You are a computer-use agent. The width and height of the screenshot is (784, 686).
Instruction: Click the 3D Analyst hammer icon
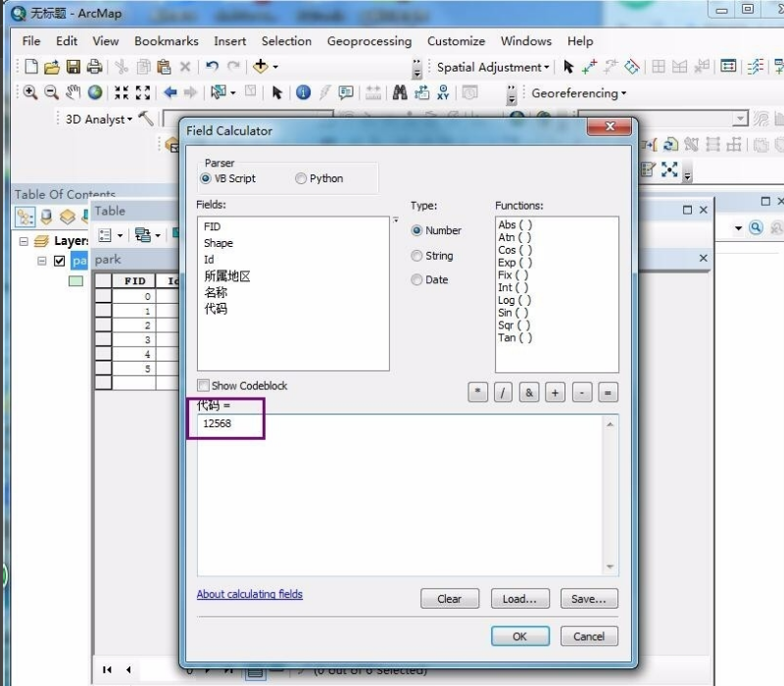coord(146,119)
